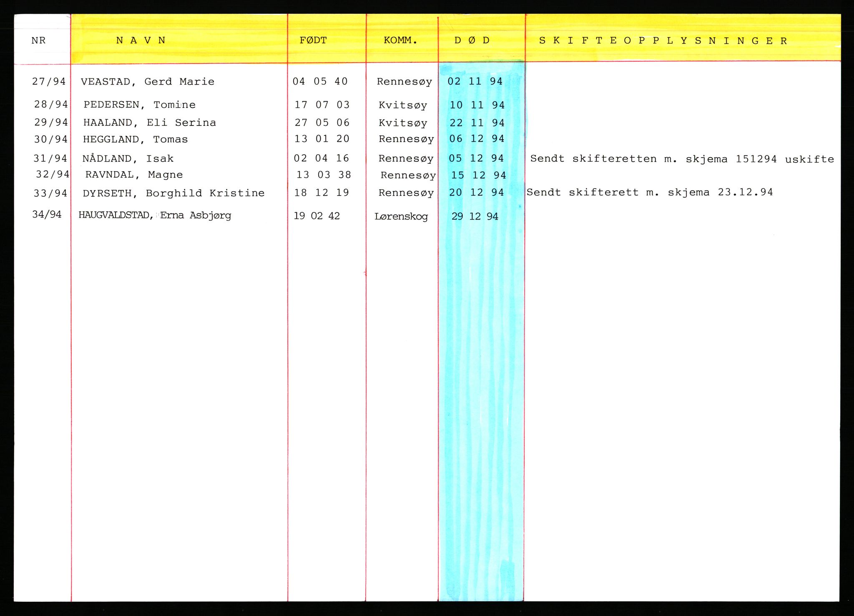Click death date 06 12 94

coord(477,138)
